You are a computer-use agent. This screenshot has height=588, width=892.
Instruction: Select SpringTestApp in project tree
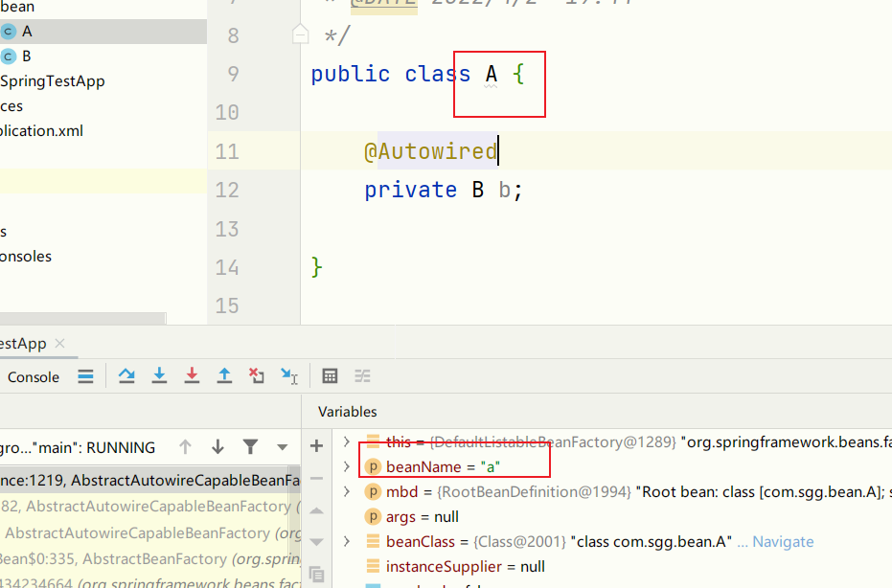tap(53, 81)
